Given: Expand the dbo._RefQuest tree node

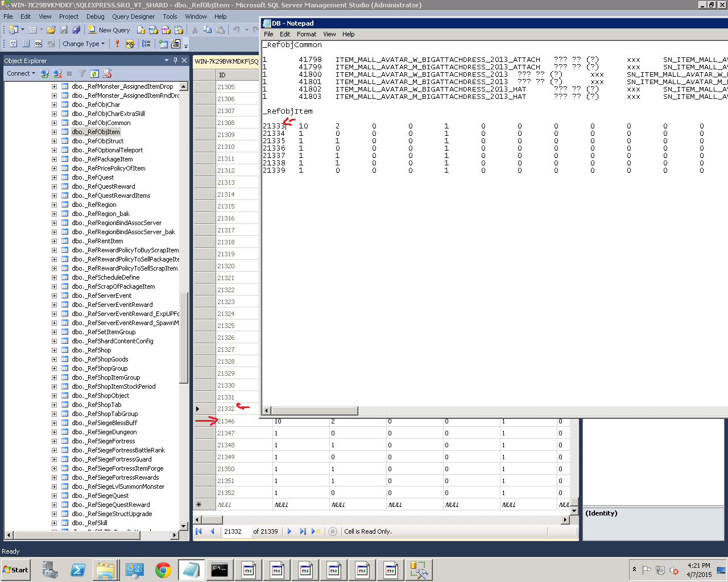Looking at the screenshot, I should click(54, 177).
